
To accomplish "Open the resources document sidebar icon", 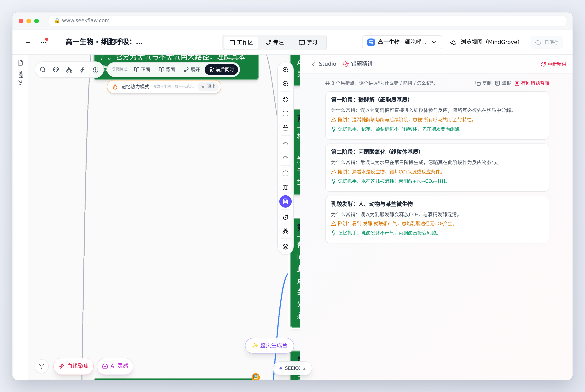I will click(x=20, y=62).
